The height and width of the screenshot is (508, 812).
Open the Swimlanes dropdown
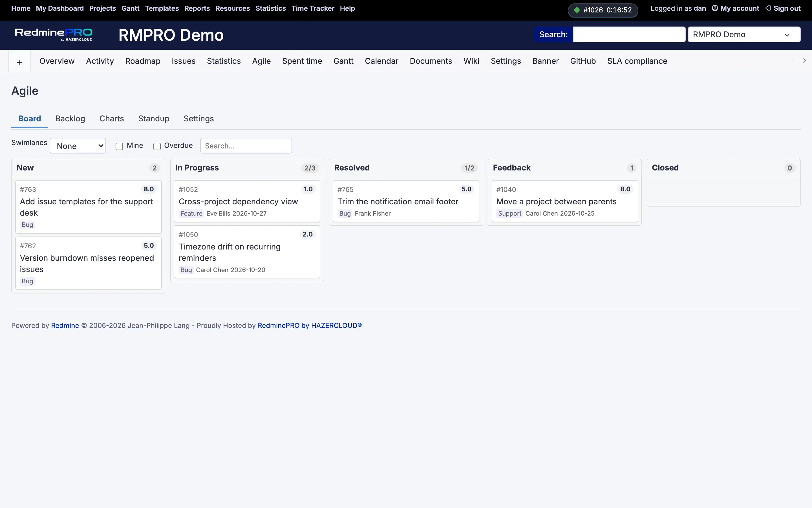pyautogui.click(x=78, y=146)
